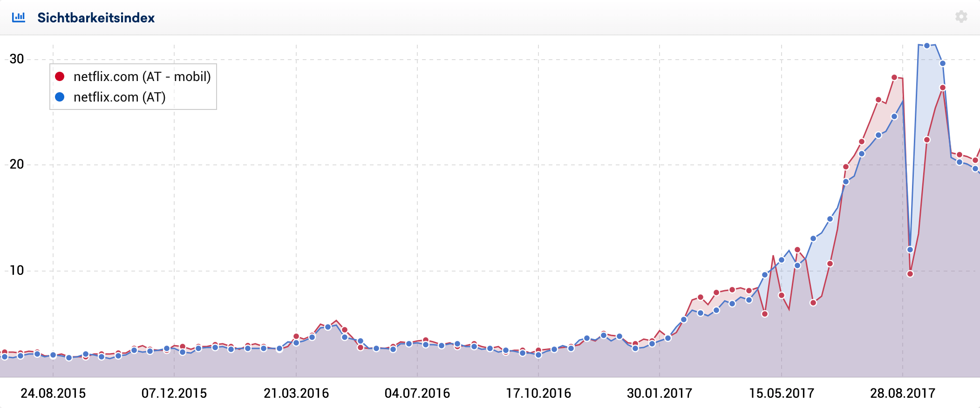The height and width of the screenshot is (408, 980).
Task: Click the y-axis label 20
Action: point(17,164)
